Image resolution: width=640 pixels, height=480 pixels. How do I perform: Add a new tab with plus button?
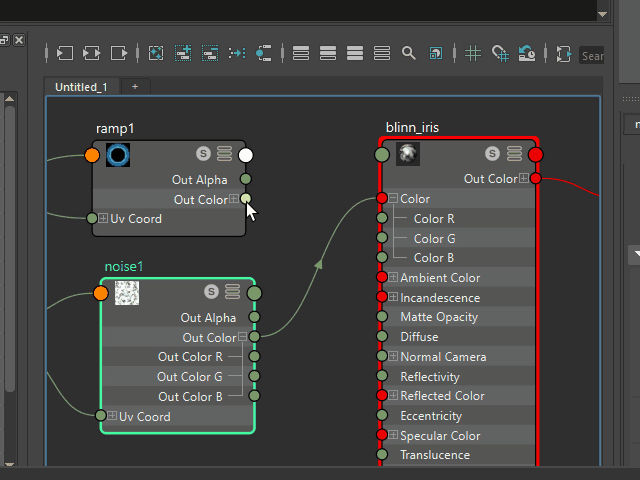[x=135, y=87]
